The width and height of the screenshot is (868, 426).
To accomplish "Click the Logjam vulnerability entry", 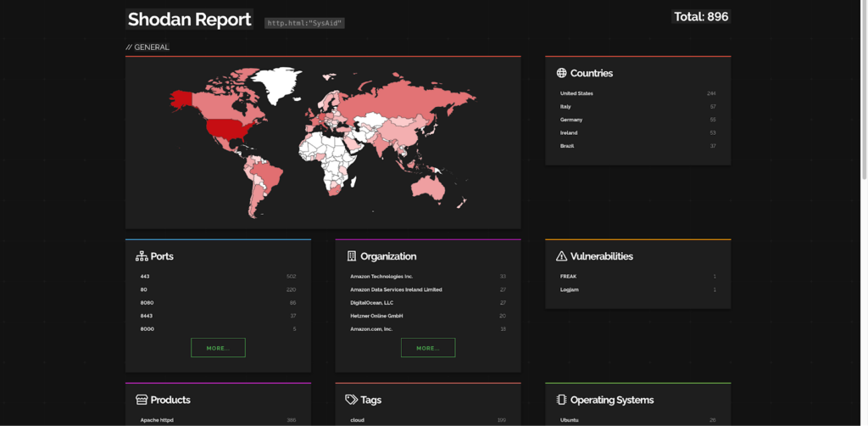I will [570, 289].
